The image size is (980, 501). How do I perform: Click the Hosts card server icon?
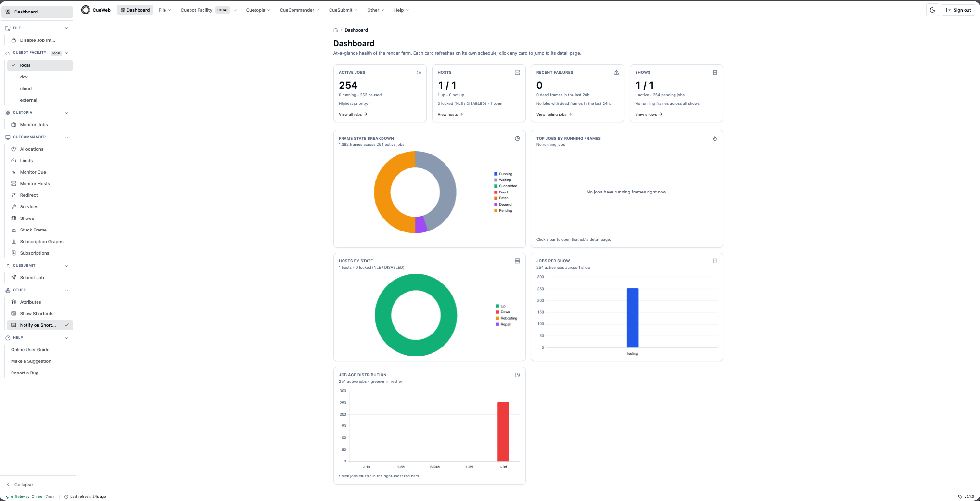click(x=517, y=72)
